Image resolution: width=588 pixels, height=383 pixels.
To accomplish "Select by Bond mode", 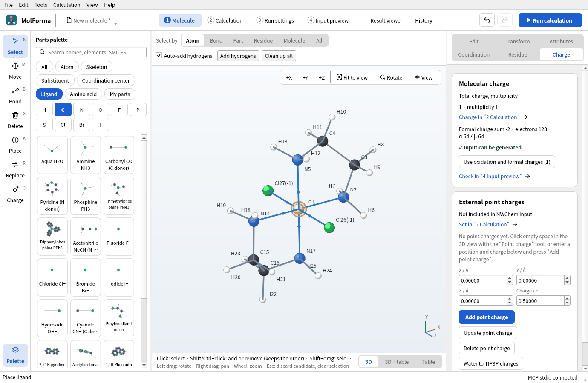I will 216,40.
